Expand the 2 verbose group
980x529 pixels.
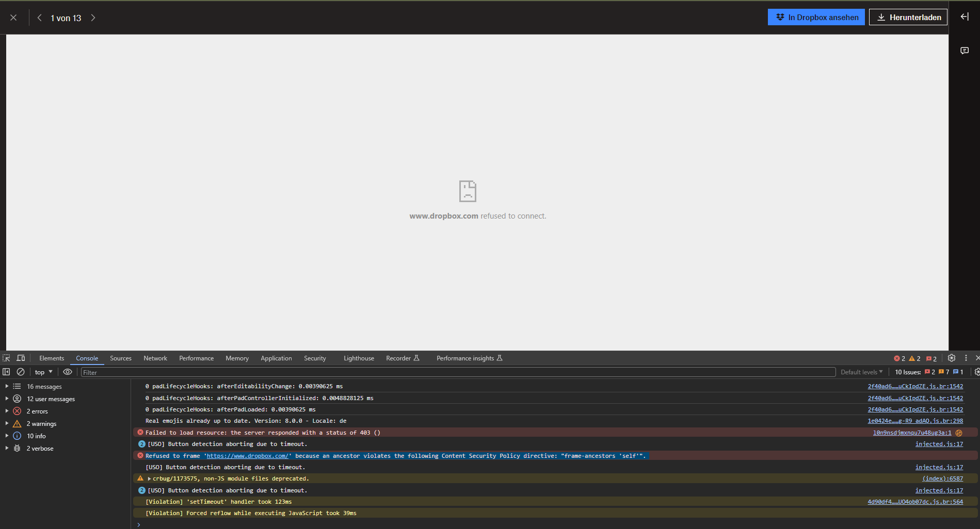pos(7,448)
